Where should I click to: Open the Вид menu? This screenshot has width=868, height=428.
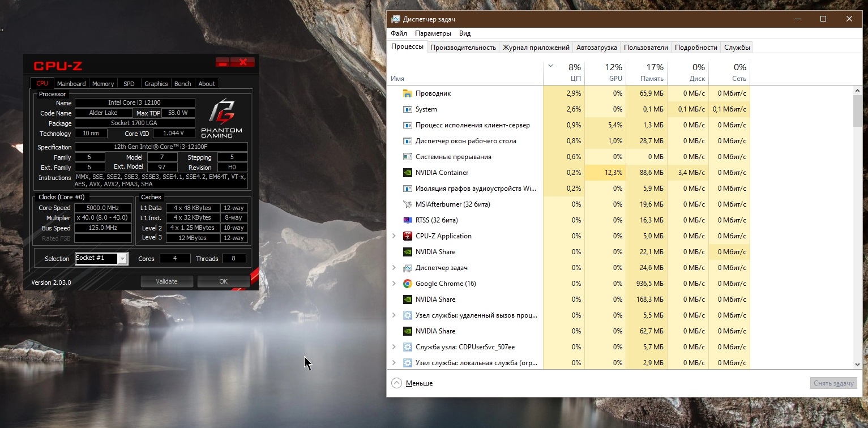point(465,33)
